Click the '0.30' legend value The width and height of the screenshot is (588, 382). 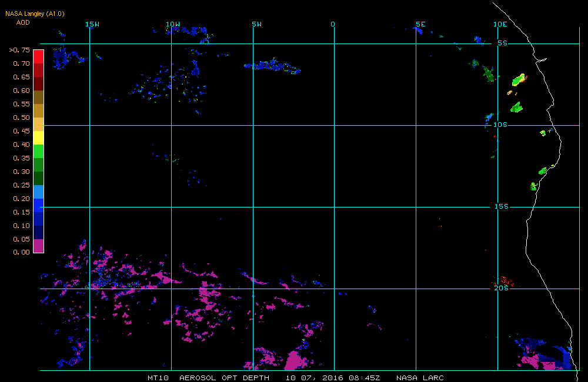pyautogui.click(x=21, y=172)
